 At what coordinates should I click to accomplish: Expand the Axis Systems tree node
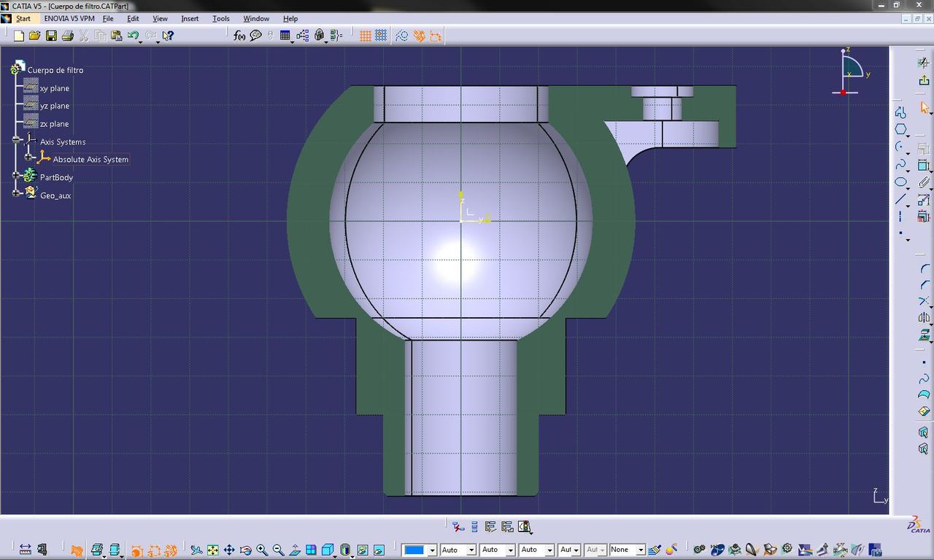(x=17, y=140)
